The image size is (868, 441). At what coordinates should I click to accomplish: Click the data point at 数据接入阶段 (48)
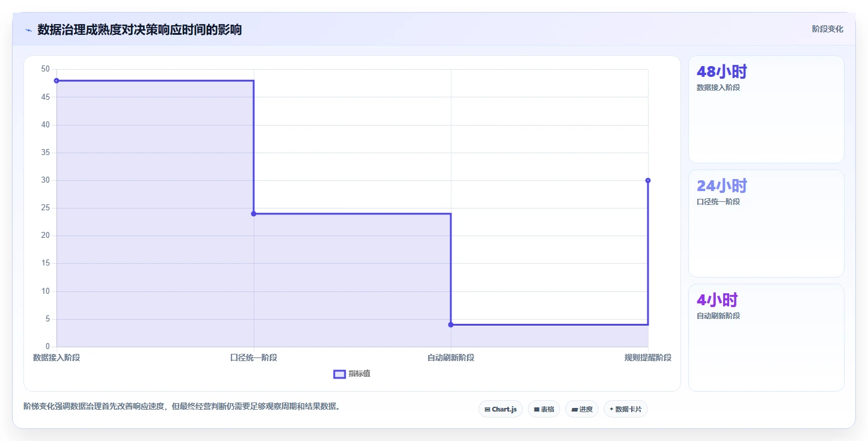click(x=57, y=81)
